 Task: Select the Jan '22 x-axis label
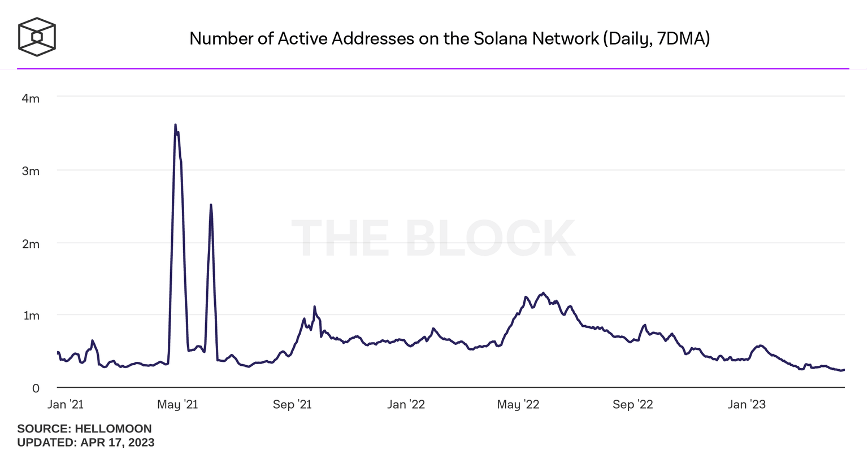point(406,404)
